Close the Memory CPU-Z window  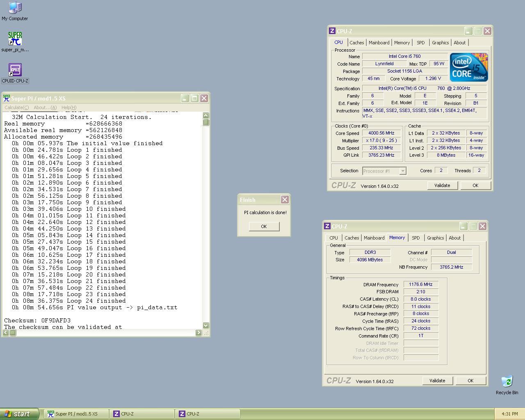coord(482,226)
